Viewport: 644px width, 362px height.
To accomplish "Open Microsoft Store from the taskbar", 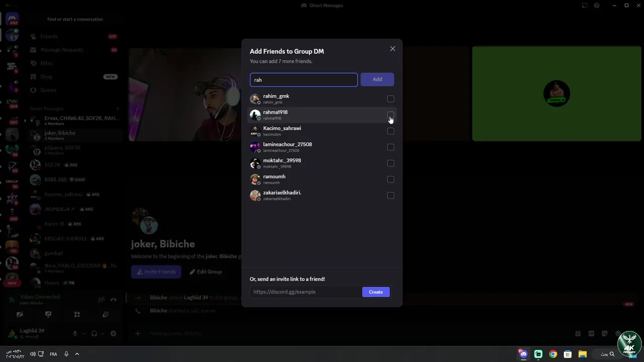I will point(568,354).
